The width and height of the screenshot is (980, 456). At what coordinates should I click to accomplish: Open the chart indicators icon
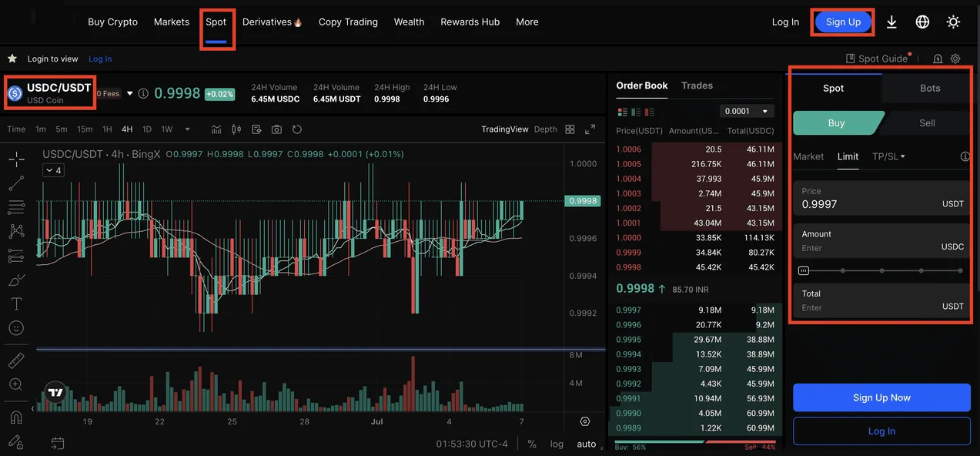tap(216, 129)
